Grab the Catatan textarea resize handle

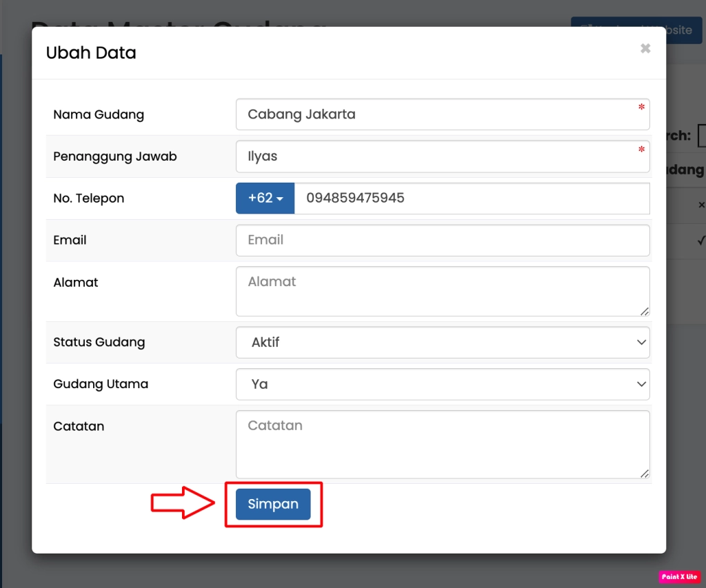tap(645, 474)
